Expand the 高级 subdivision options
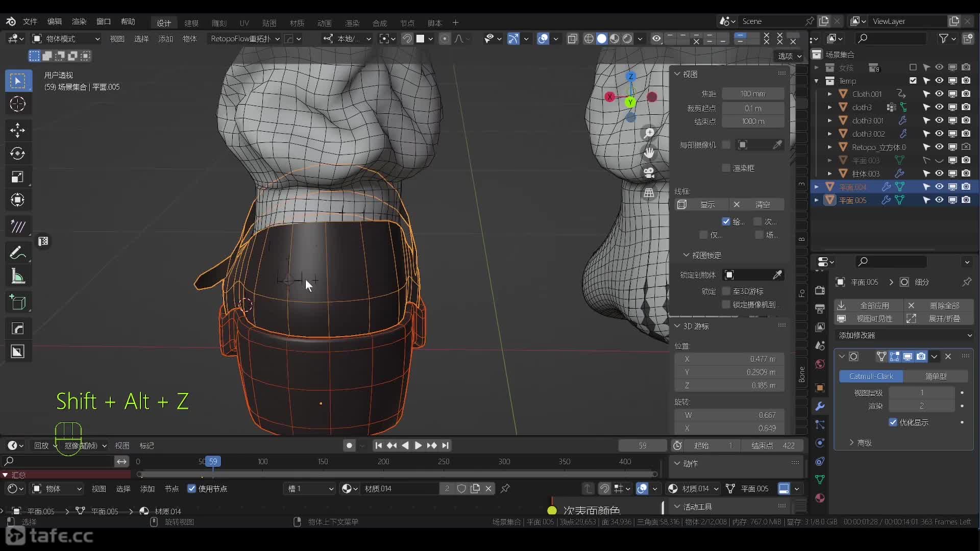 (x=851, y=443)
